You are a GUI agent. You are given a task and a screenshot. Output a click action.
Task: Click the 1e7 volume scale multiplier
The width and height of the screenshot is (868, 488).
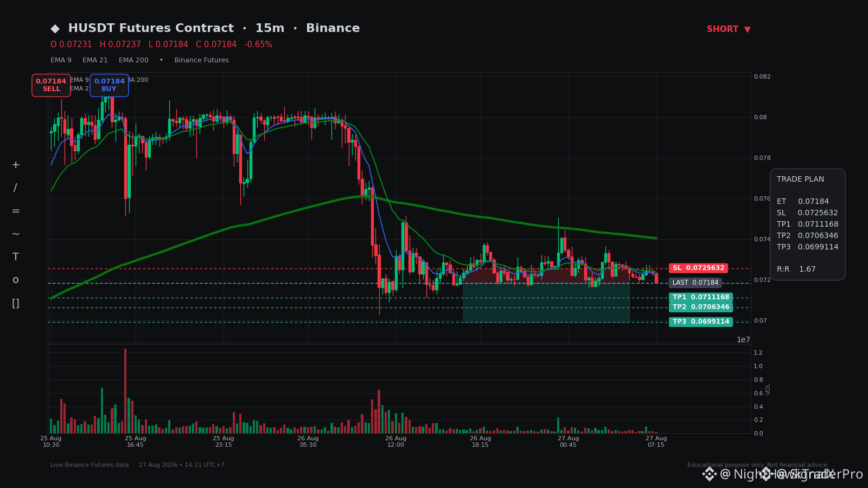pos(743,339)
